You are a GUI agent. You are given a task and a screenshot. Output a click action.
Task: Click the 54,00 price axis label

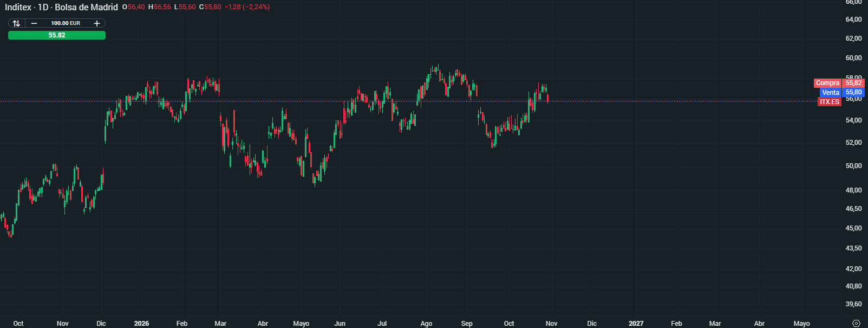pos(854,120)
